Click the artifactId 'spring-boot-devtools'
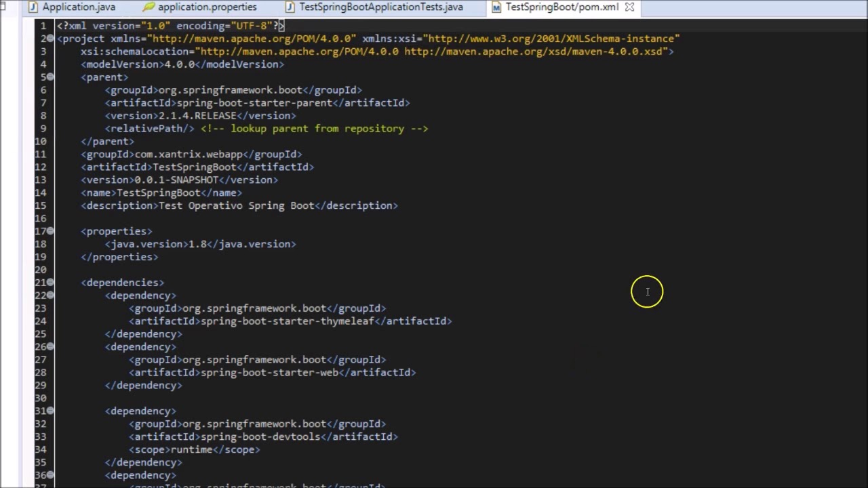 tap(260, 437)
